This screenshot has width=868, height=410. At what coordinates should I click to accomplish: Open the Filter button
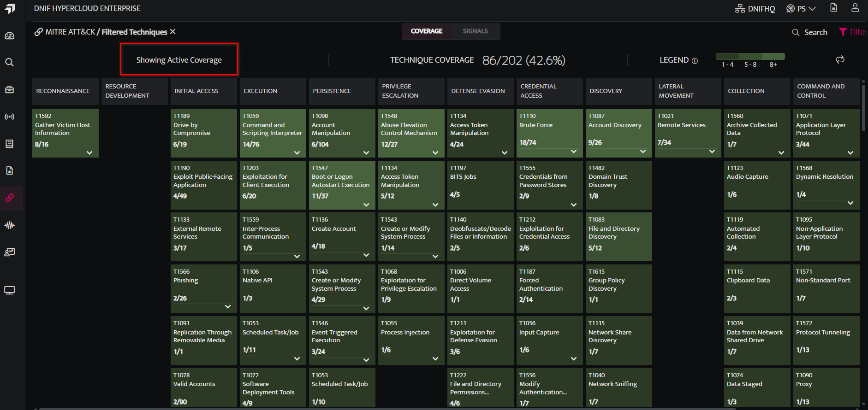point(852,32)
